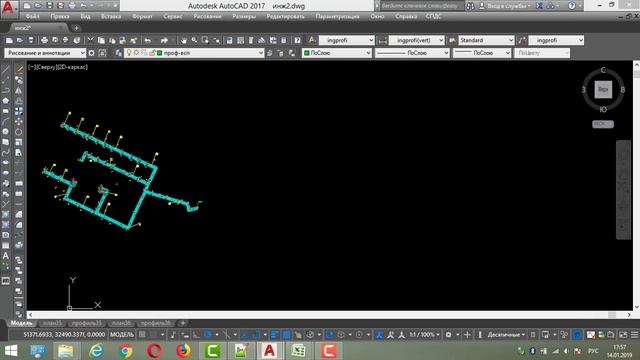Toggle MODEL space button in status bar

(x=122, y=335)
